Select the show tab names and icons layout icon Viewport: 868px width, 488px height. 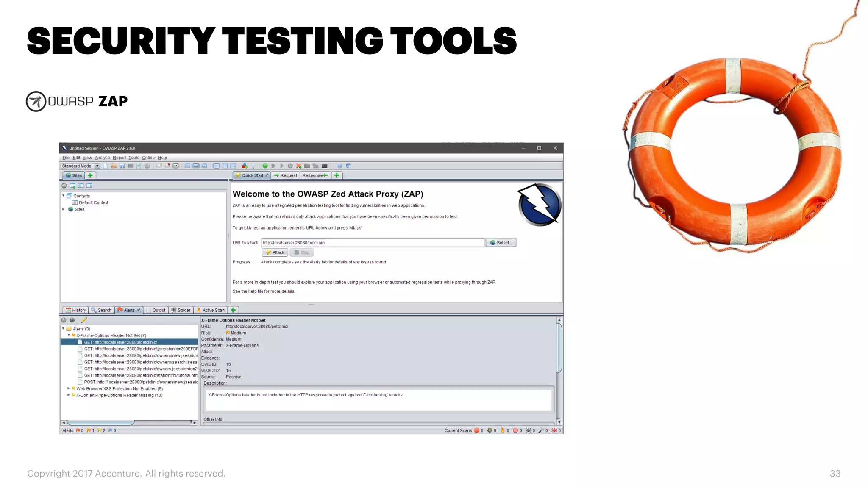tap(175, 166)
